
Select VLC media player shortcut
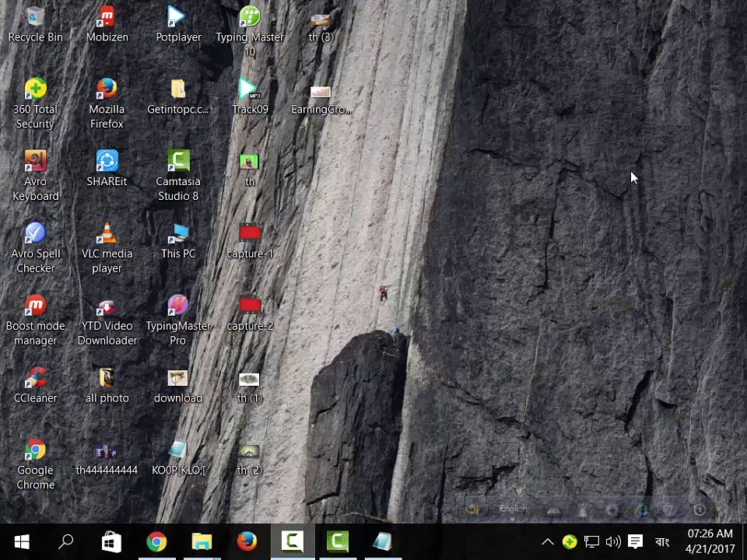pyautogui.click(x=107, y=247)
